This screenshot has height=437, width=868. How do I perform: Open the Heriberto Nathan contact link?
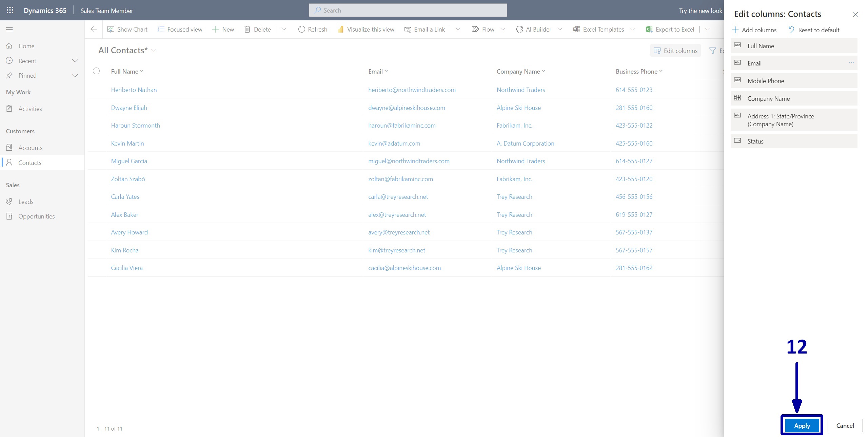point(134,90)
